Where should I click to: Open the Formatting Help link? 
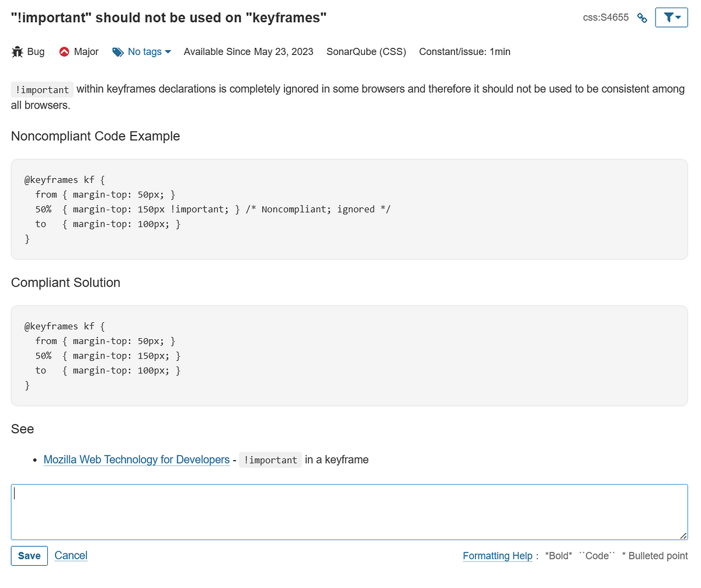pos(497,556)
